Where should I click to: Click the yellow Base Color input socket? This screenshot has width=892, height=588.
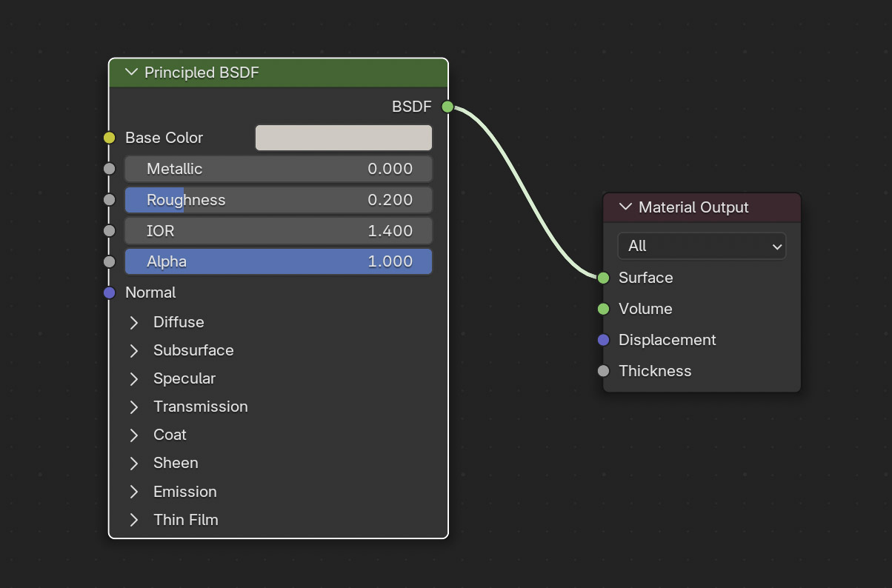point(110,138)
